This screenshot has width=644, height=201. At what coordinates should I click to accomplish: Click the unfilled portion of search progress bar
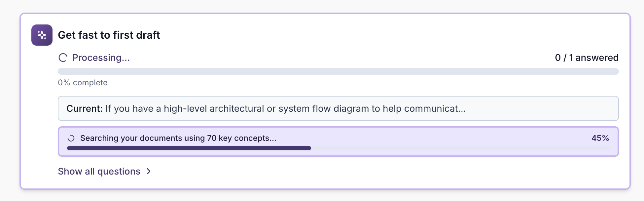click(x=459, y=148)
